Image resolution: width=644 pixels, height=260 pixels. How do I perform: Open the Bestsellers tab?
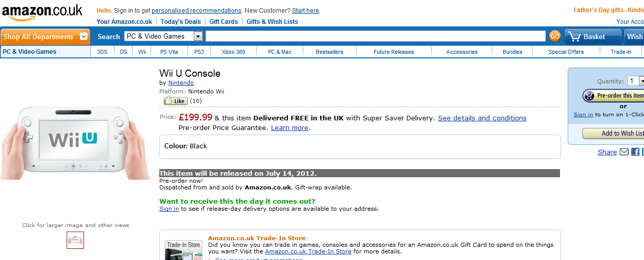(330, 52)
